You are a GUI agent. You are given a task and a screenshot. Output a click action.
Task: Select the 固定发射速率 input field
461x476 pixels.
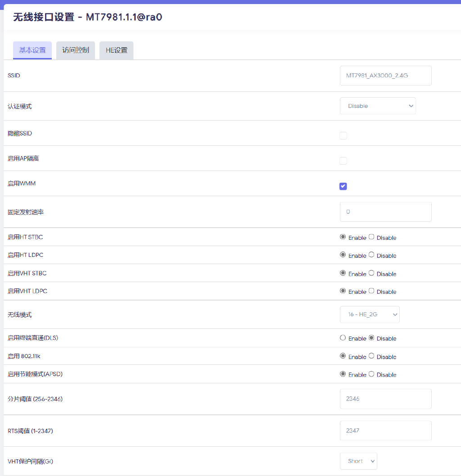(x=385, y=211)
